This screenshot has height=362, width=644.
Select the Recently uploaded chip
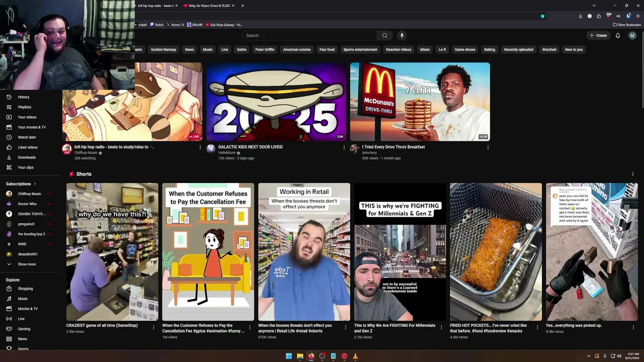(519, 50)
